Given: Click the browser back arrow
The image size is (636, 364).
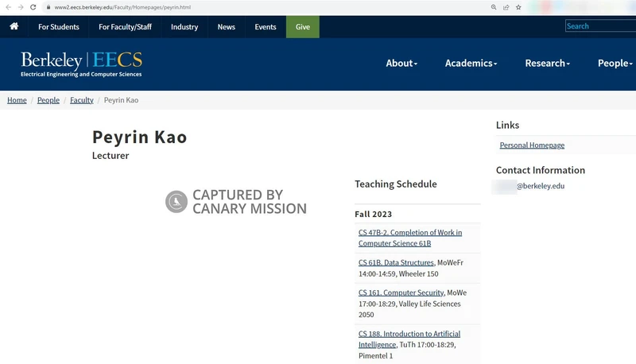Looking at the screenshot, I should tap(8, 7).
